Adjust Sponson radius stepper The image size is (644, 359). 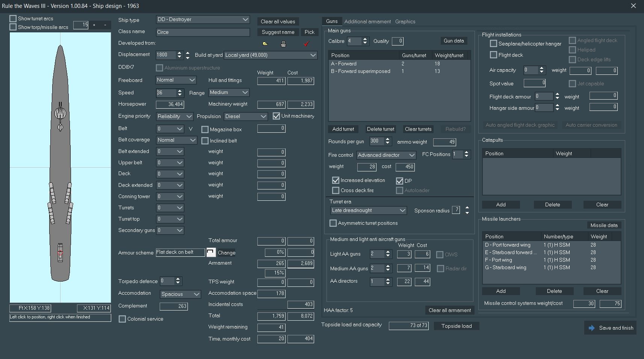click(467, 210)
